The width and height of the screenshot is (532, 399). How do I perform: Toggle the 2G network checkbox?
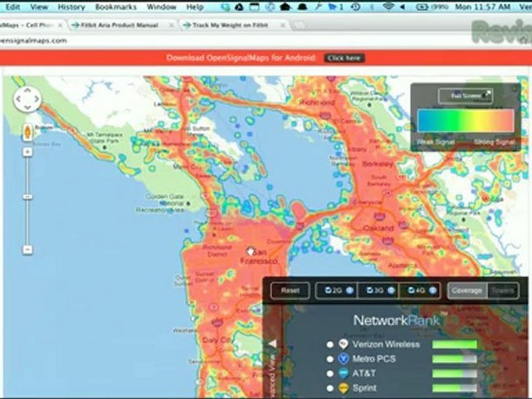328,290
